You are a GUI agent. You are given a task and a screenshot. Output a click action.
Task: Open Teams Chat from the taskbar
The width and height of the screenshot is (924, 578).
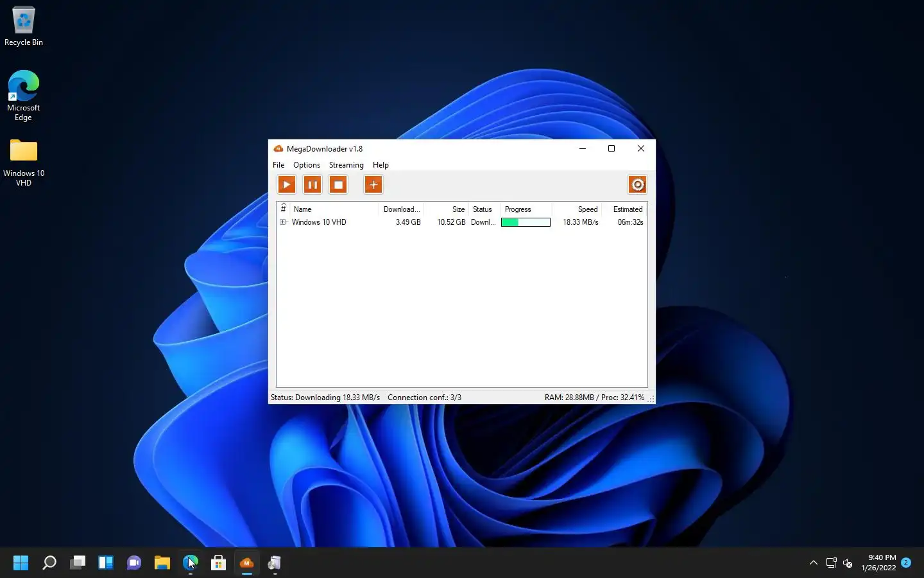(134, 563)
